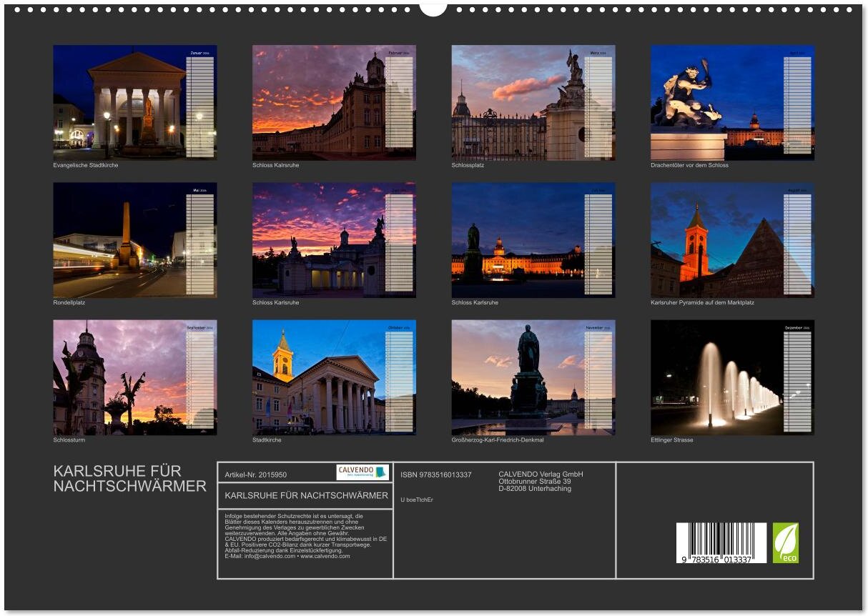Click the address line 'Ottobrunner Straße 39'
Screen dimensions: 868x616
[535, 481]
